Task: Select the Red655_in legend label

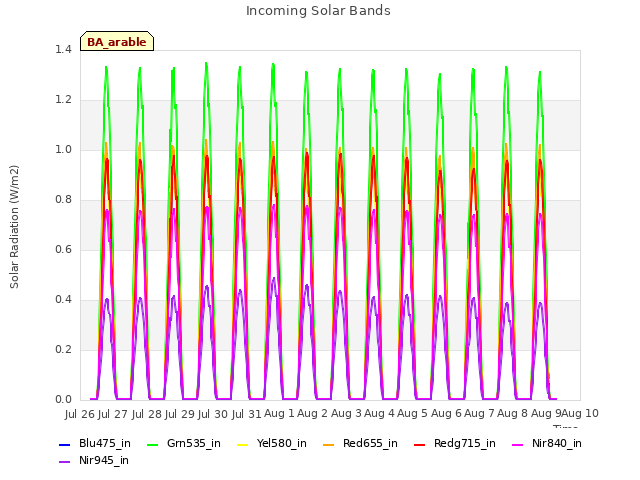Action: click(370, 443)
